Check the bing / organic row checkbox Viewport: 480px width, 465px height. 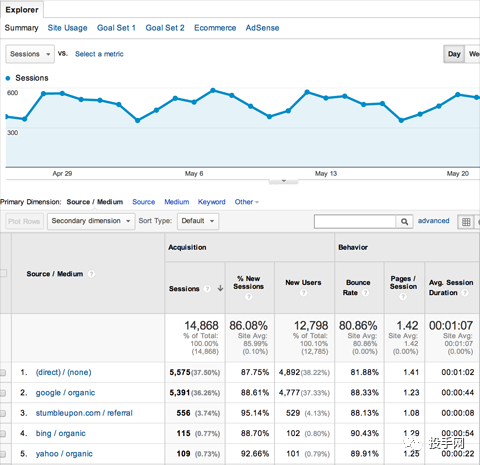(x=3, y=434)
